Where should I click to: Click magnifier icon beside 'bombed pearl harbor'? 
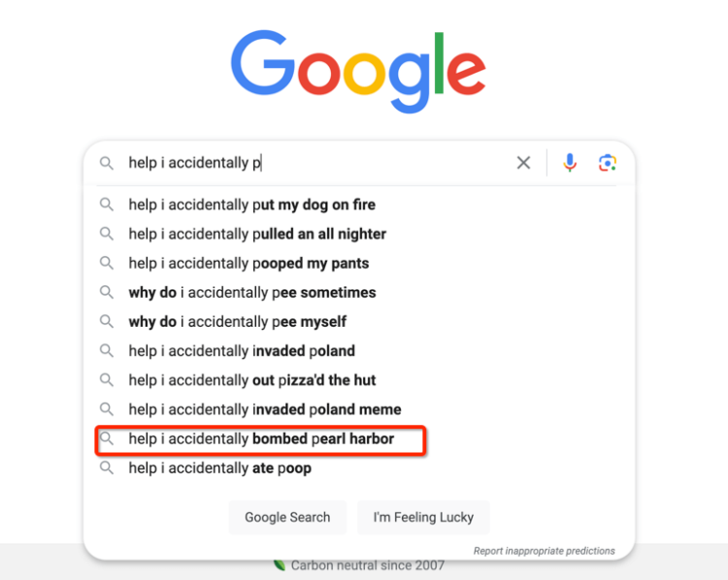(x=107, y=439)
